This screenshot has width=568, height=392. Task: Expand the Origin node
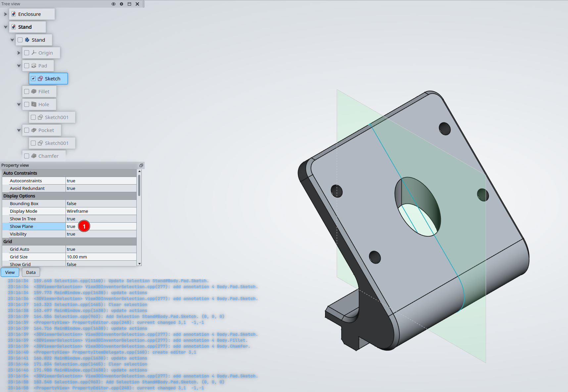coord(19,53)
